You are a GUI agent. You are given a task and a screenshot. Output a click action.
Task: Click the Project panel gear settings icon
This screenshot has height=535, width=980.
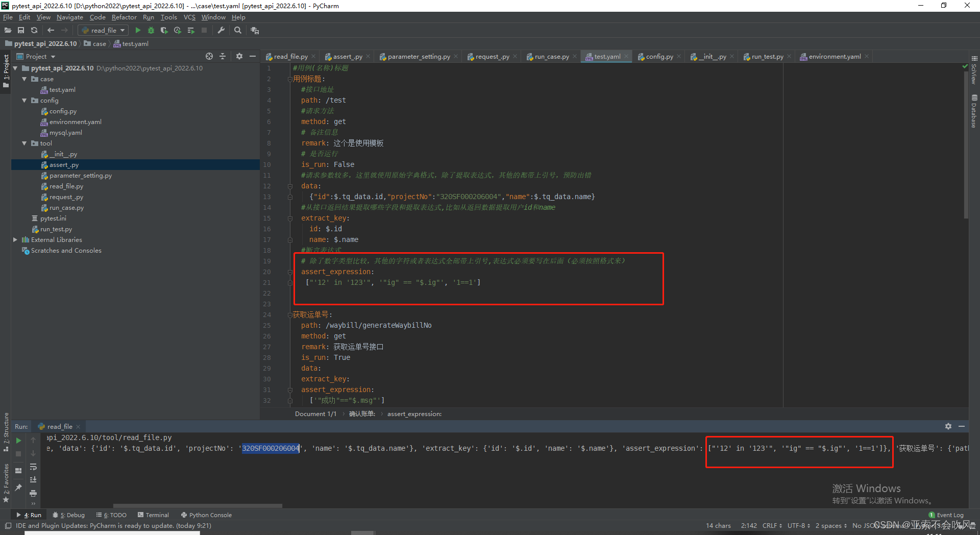coord(239,56)
